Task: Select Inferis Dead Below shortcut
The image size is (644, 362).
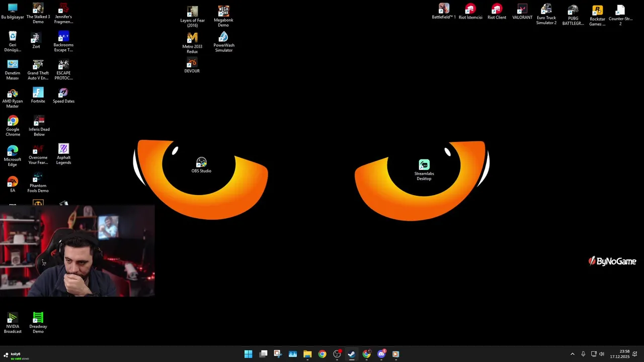Action: [39, 126]
